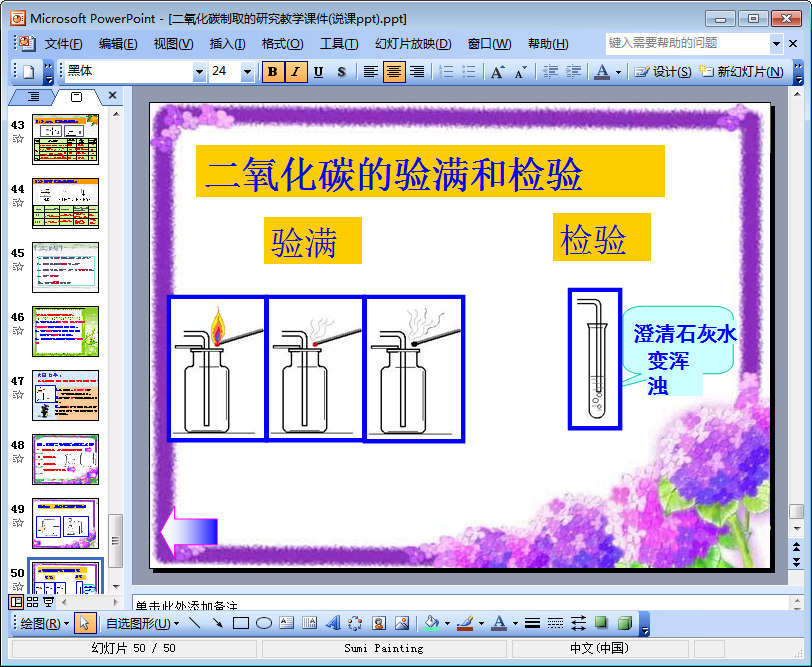Select slide 46 thumbnail
Screen dimensions: 812x667
click(x=65, y=331)
